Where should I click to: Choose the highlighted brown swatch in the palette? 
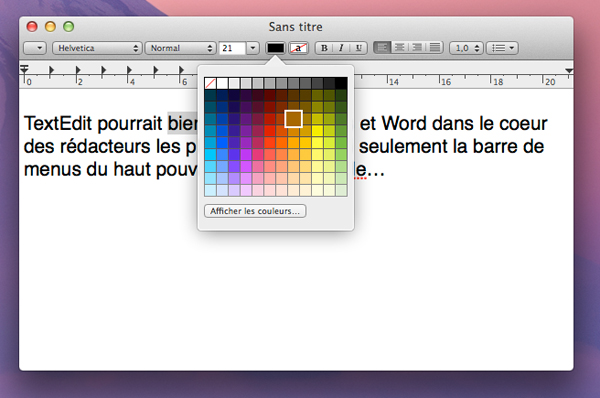(293, 119)
